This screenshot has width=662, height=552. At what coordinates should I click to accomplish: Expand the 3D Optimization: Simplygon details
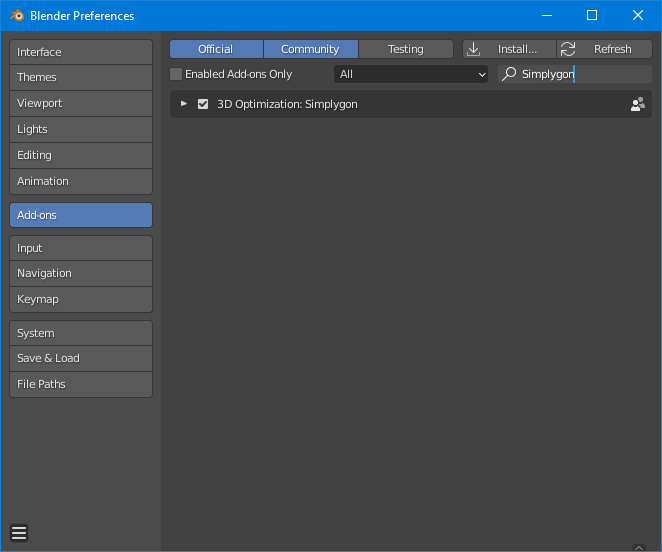[x=184, y=103]
